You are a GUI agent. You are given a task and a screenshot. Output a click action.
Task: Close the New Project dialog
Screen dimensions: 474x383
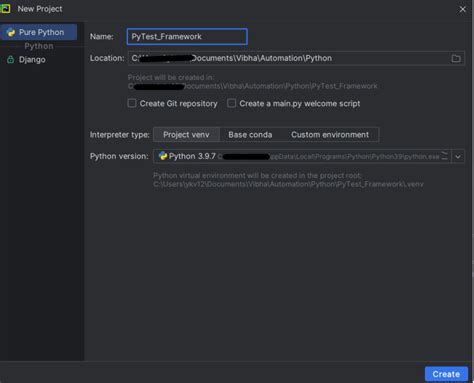click(x=462, y=9)
